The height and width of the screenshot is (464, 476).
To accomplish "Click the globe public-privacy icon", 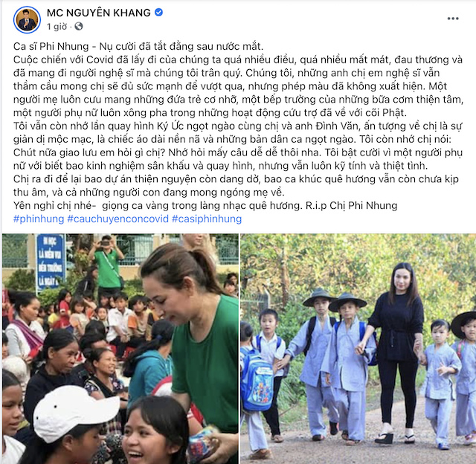I will coord(79,27).
